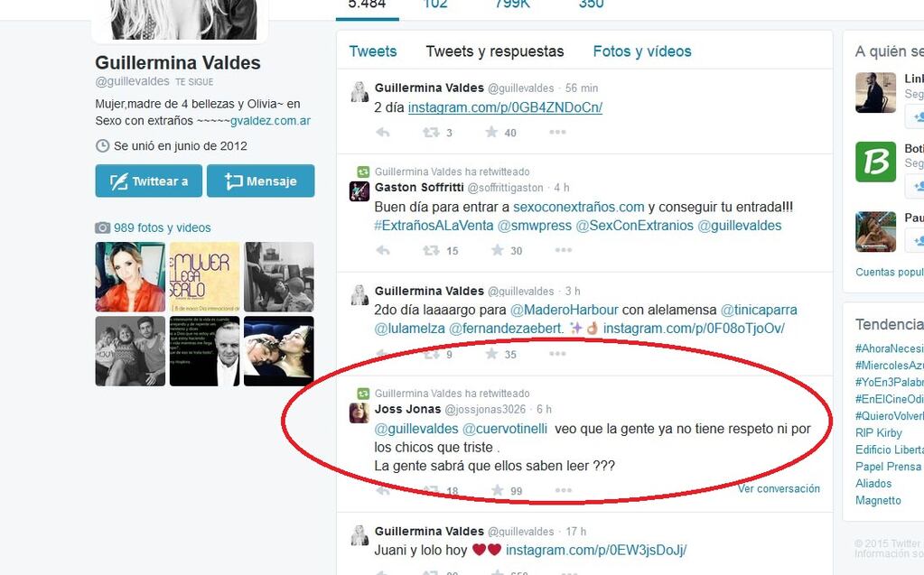Open gvaldez.com.ar profile link
This screenshot has height=575, width=924.
click(x=270, y=121)
